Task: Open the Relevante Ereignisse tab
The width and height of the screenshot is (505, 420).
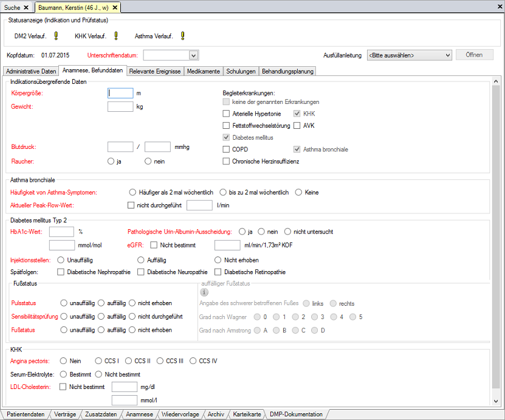Action: tap(155, 71)
